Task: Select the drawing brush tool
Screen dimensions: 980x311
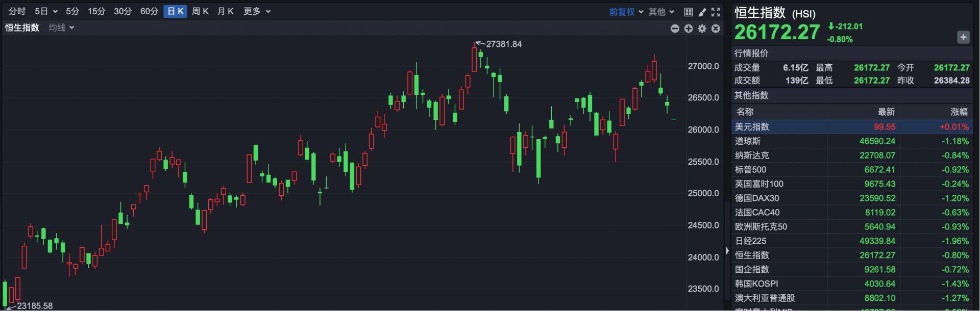Action: [x=702, y=12]
